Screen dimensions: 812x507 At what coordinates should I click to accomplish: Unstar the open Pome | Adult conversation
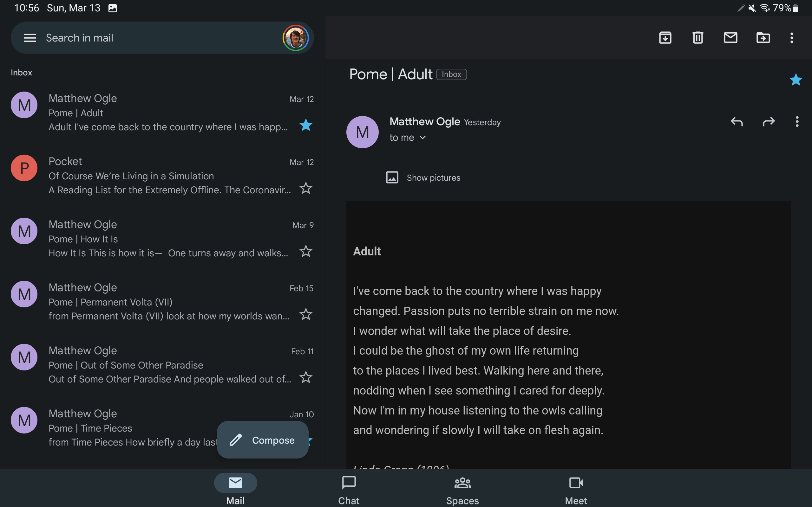tap(796, 80)
